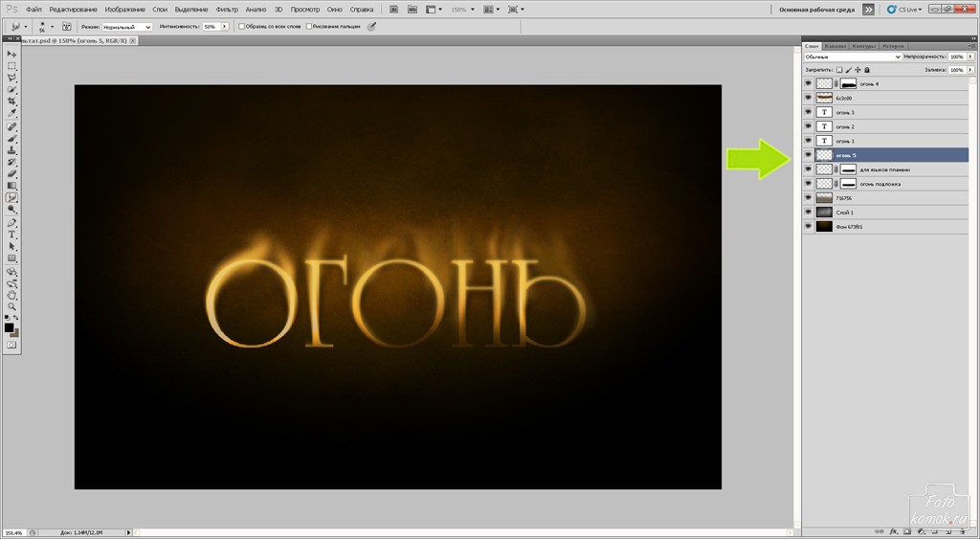Toggle lock transparent pixels
The width and height of the screenshot is (980, 539).
pyautogui.click(x=839, y=70)
